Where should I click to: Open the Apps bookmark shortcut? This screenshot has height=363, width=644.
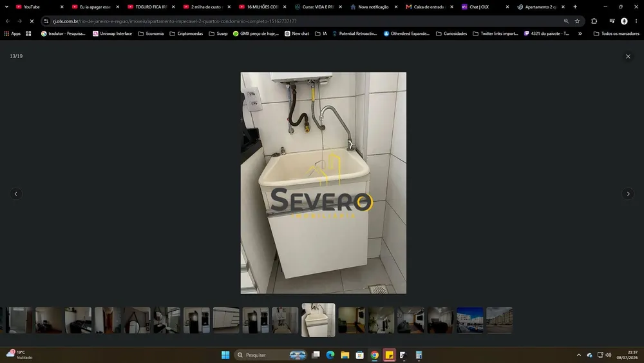coord(12,34)
